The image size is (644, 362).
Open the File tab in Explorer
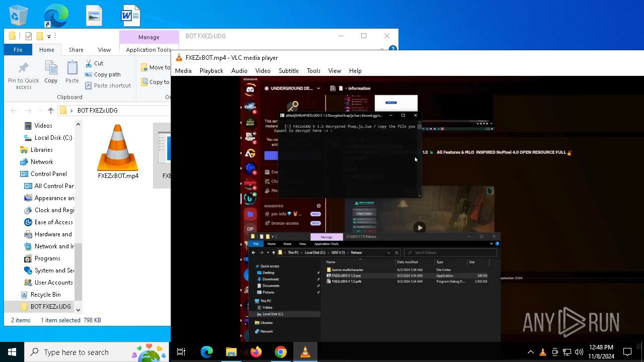pos(18,50)
